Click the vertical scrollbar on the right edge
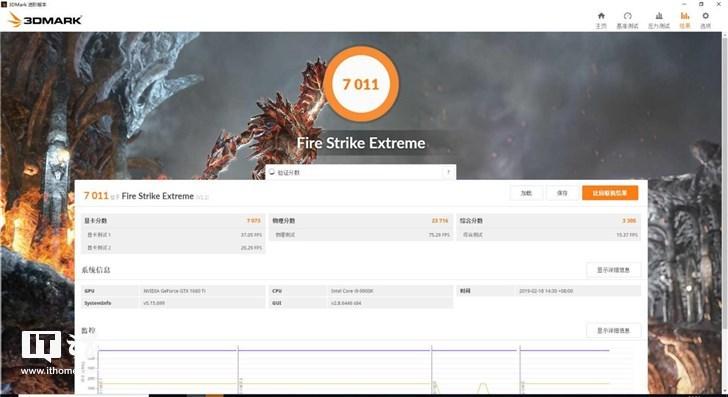Screen dimensions: 728x397 pyautogui.click(x=725, y=214)
